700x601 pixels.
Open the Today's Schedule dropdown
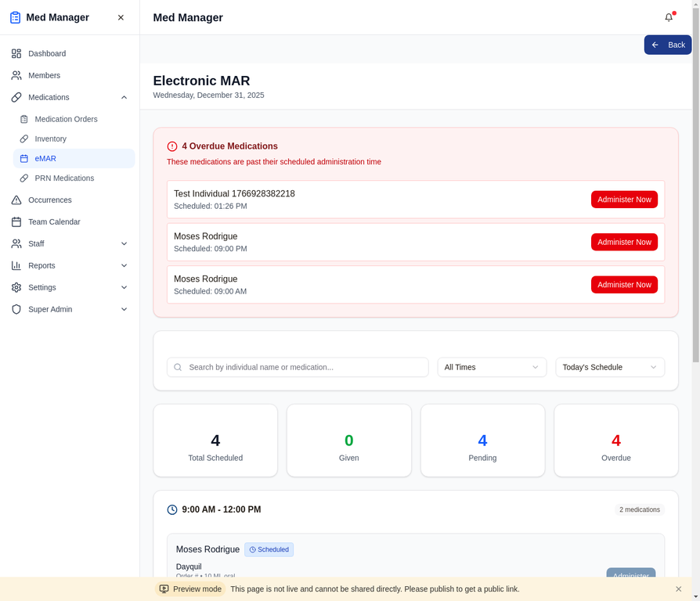click(609, 367)
